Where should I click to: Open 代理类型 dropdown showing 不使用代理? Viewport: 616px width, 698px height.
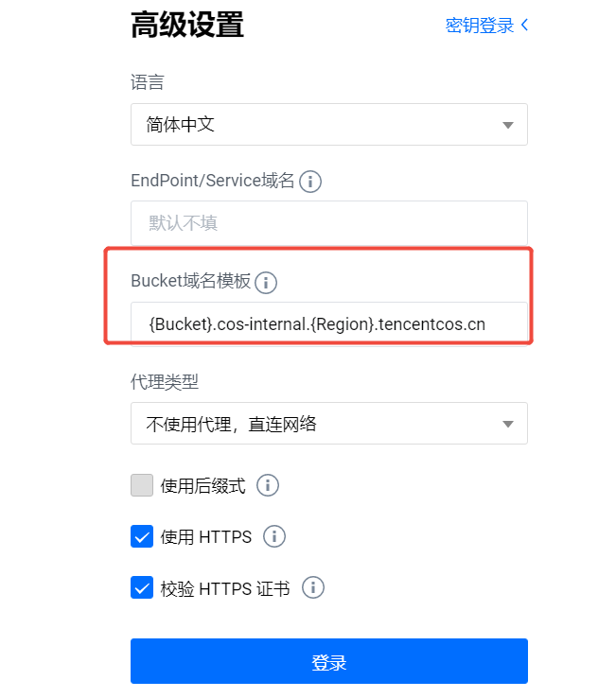329,424
